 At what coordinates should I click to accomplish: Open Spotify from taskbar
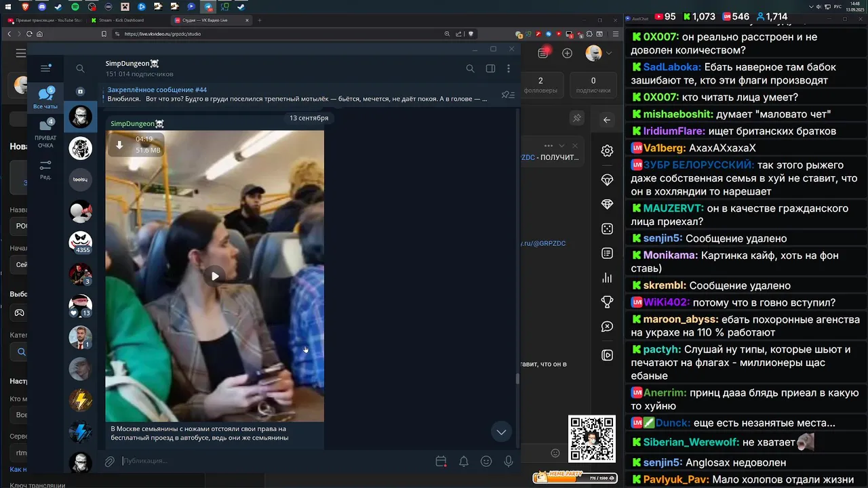(75, 6)
